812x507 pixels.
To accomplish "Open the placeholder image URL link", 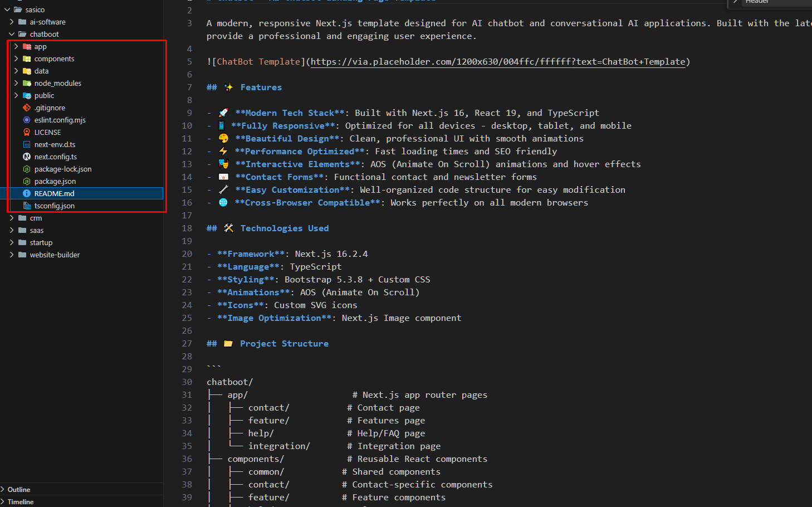I will [x=498, y=62].
